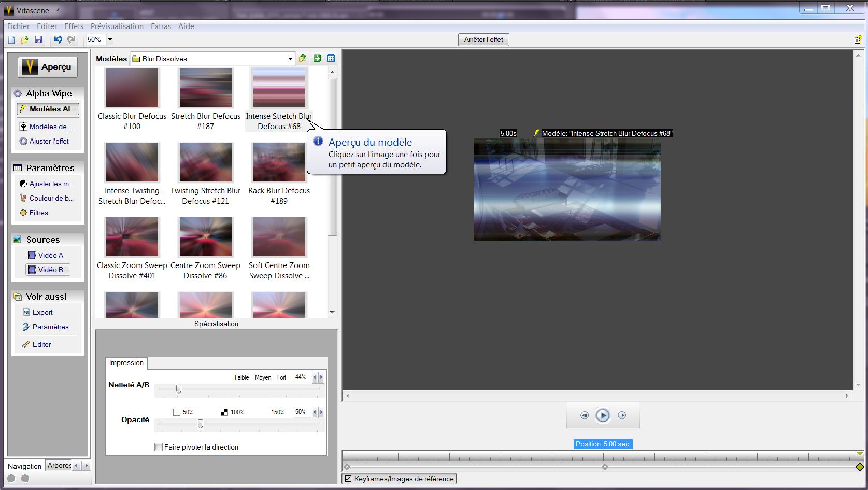Click the model list scroll up arrow
This screenshot has height=490, width=868.
332,72
